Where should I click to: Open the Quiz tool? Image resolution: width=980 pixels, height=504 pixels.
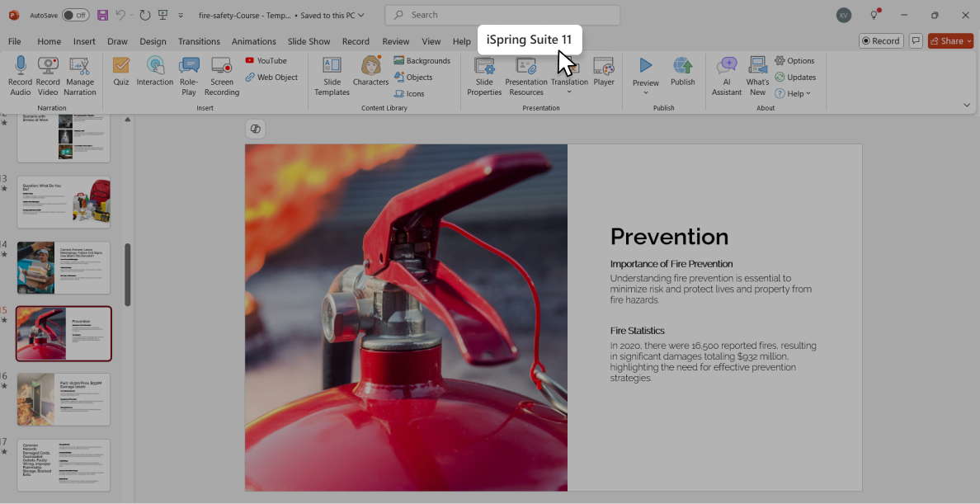(121, 66)
